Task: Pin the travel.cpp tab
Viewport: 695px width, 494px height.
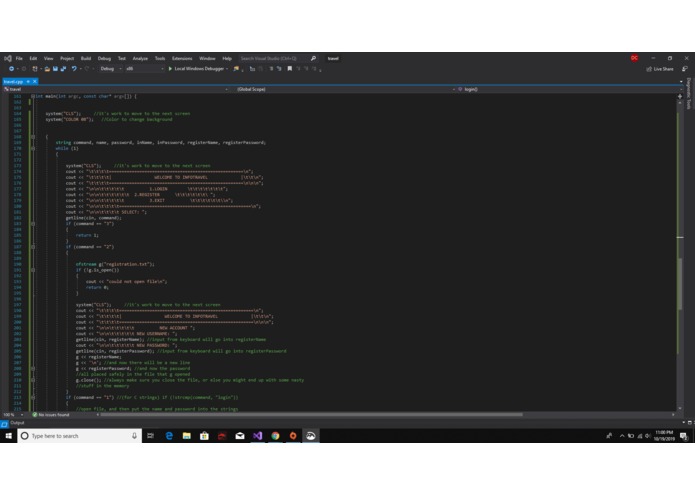Action: tap(28, 82)
